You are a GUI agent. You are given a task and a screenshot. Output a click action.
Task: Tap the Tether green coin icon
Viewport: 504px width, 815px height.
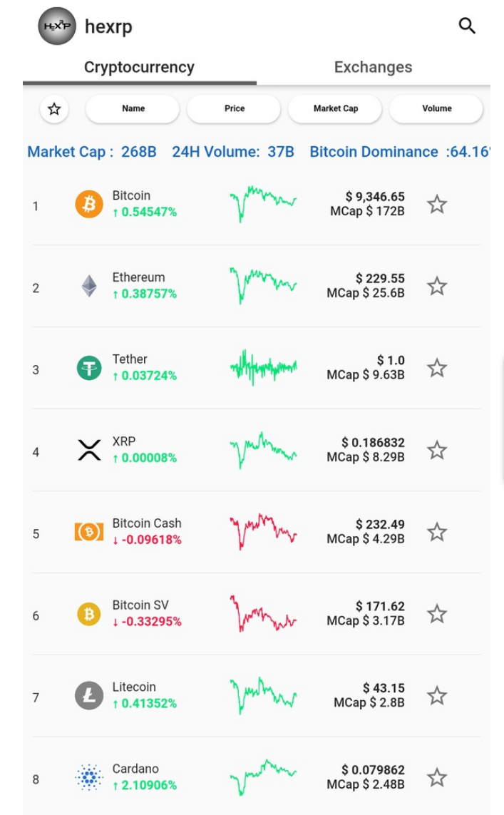coord(89,368)
